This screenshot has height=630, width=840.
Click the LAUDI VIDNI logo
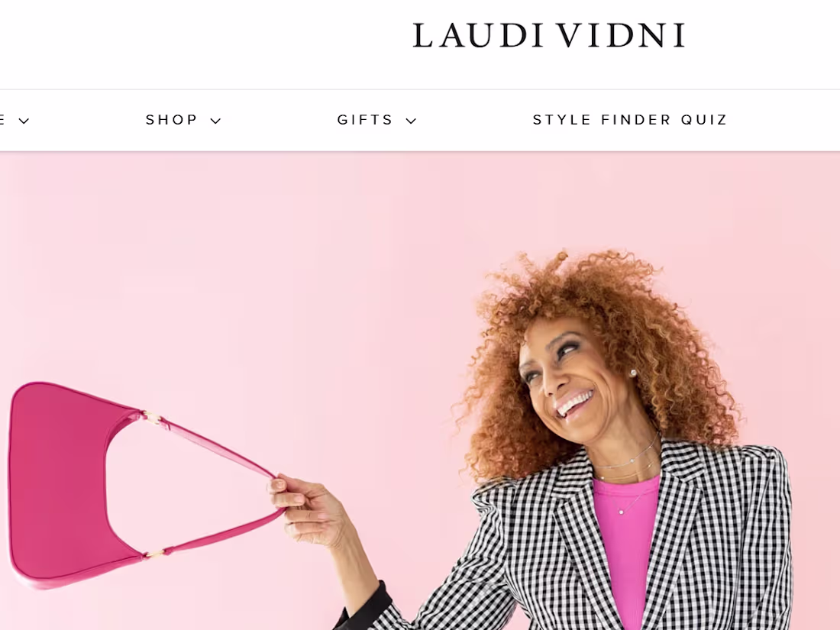click(x=548, y=35)
